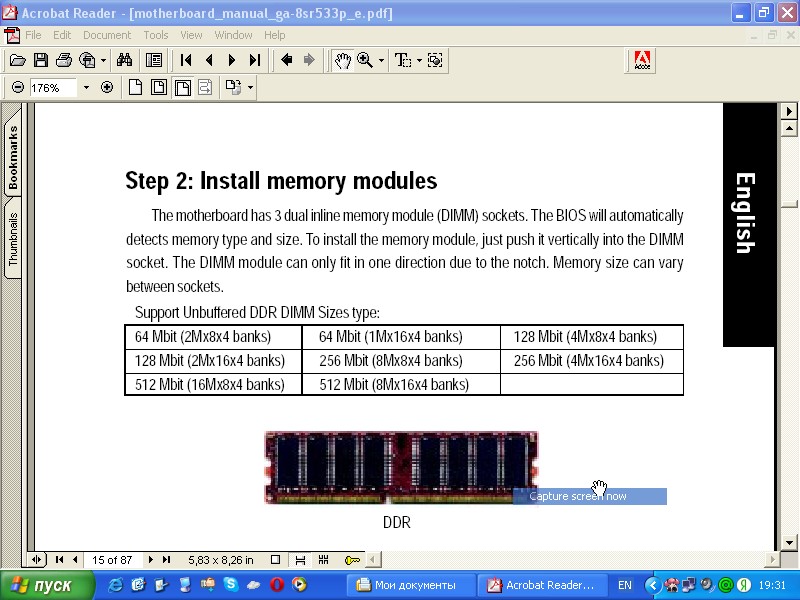The height and width of the screenshot is (600, 800).
Task: Open the text select tool dropdown arrow
Action: pyautogui.click(x=419, y=60)
